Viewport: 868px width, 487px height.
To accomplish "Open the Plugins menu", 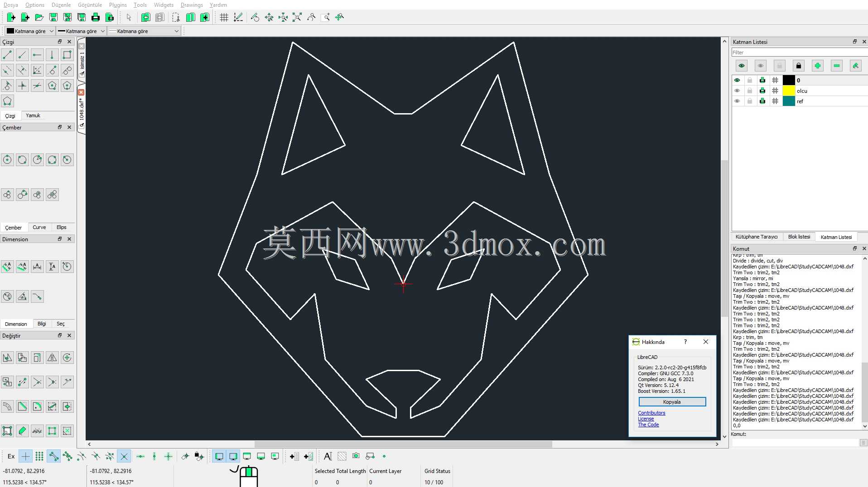I will 118,5.
